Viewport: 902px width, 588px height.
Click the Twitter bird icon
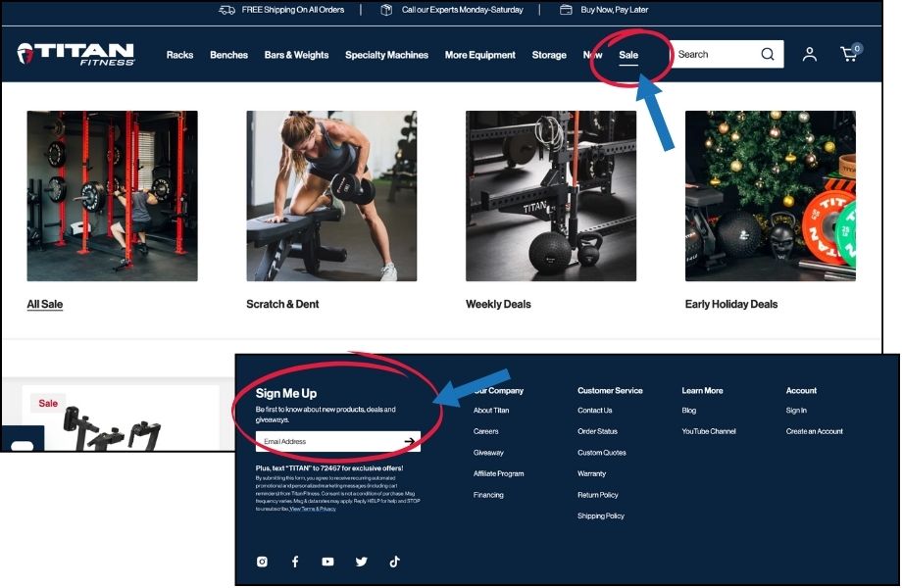click(361, 561)
